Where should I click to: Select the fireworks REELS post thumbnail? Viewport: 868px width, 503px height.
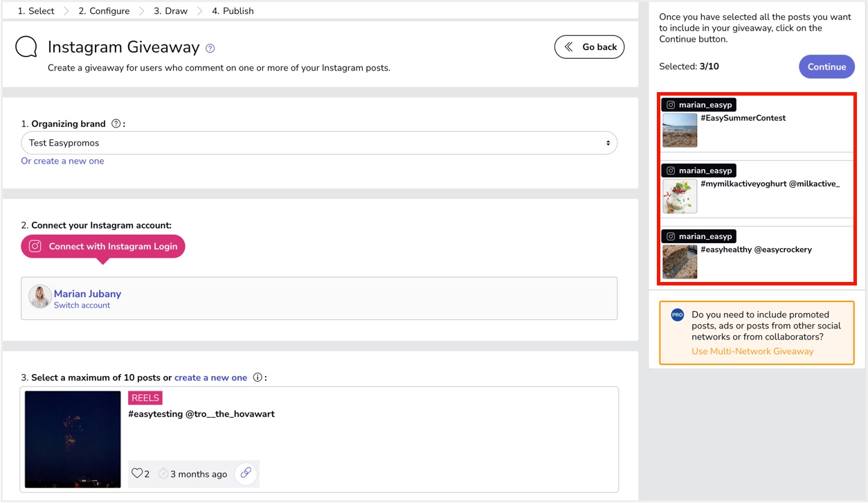(x=73, y=439)
